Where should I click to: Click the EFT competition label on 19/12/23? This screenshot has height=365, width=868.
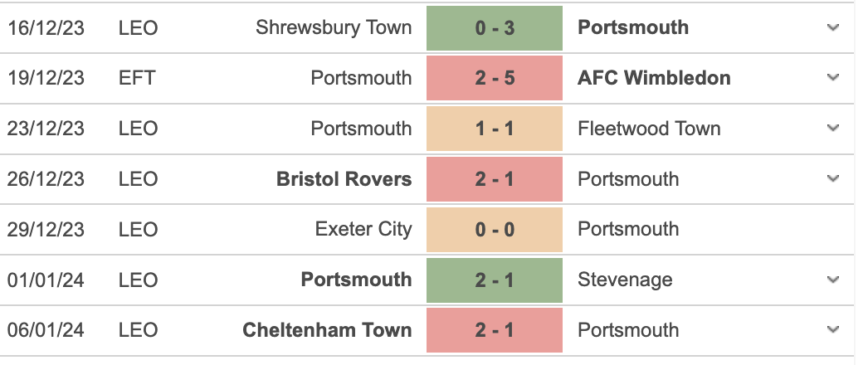pos(137,78)
